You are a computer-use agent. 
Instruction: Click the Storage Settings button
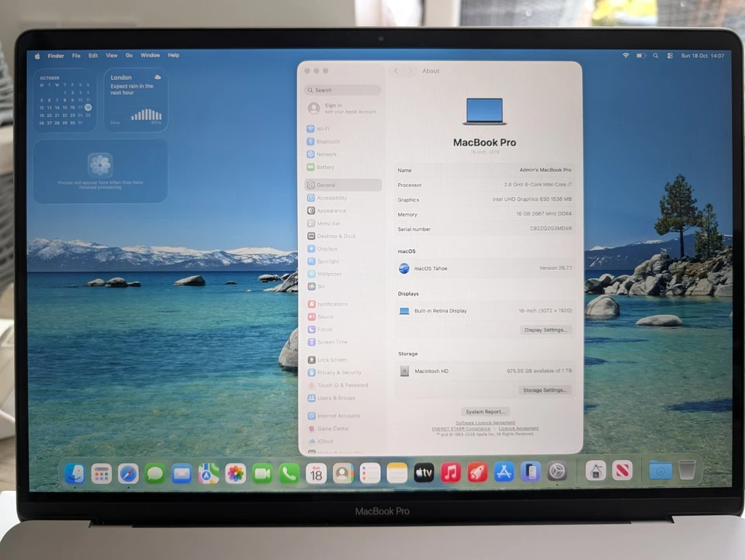[x=545, y=390]
